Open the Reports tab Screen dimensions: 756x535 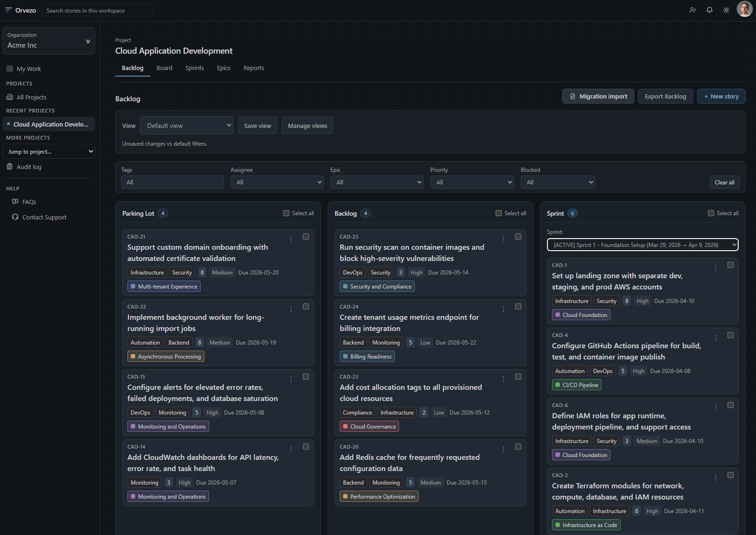(253, 68)
